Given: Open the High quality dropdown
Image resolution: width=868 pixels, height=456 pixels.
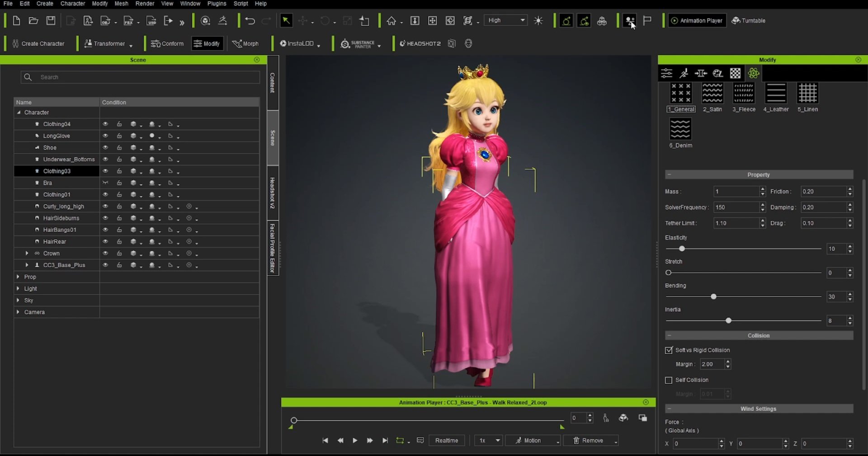Looking at the screenshot, I should point(506,20).
